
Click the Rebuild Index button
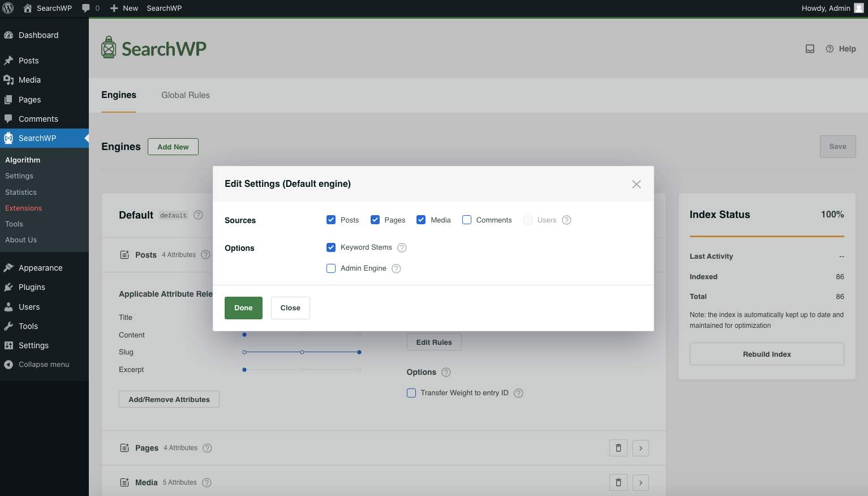pos(767,354)
